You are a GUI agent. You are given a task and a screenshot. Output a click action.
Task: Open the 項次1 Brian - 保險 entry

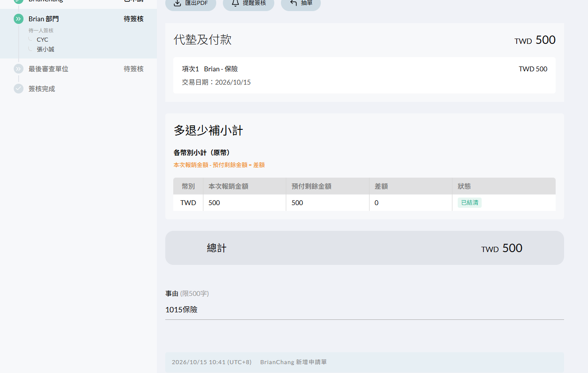tap(364, 75)
